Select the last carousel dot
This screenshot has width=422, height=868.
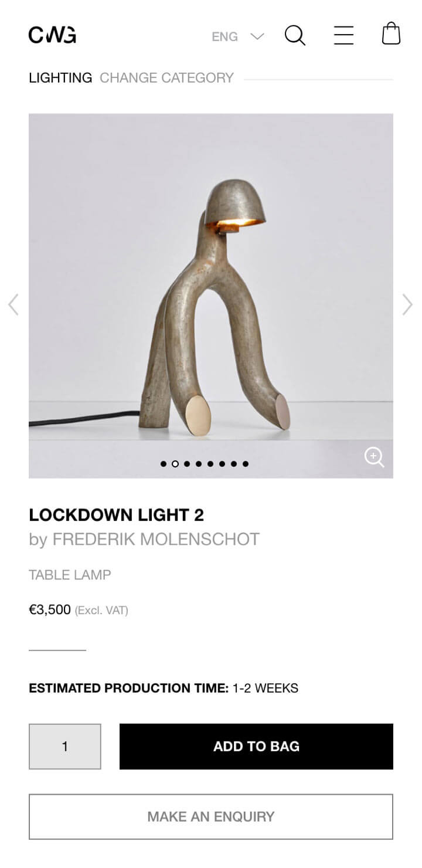246,464
